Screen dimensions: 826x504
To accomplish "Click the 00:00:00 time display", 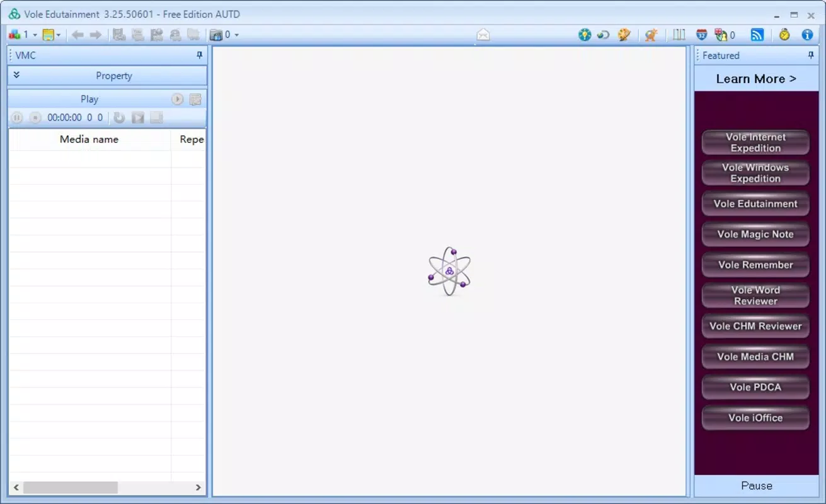I will click(x=65, y=117).
